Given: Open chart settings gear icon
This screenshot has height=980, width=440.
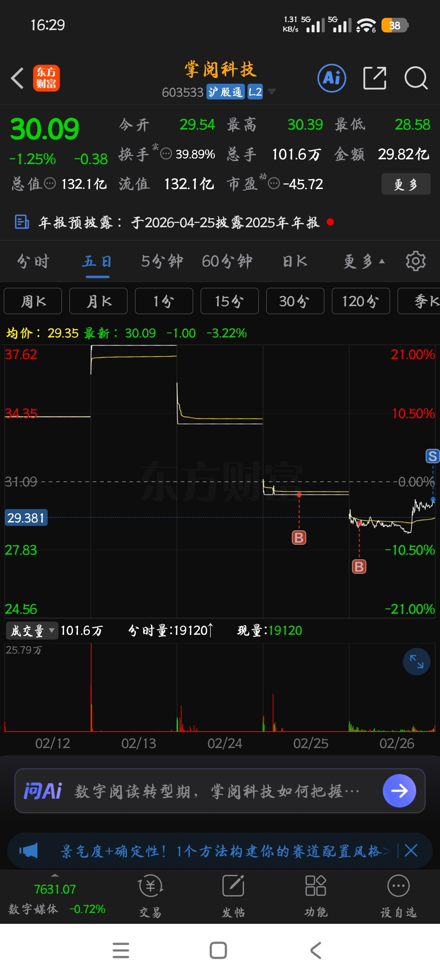Looking at the screenshot, I should click(x=416, y=261).
